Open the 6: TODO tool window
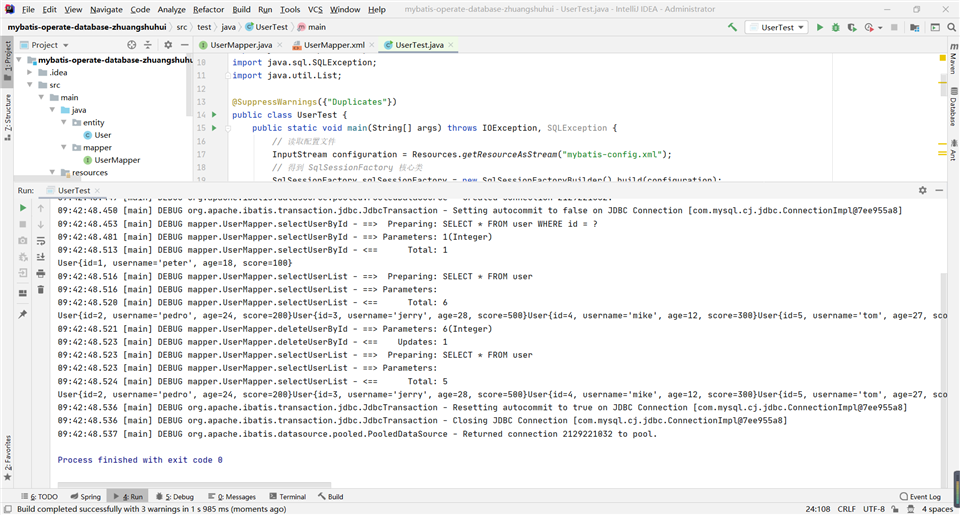This screenshot has width=960, height=515. point(40,497)
